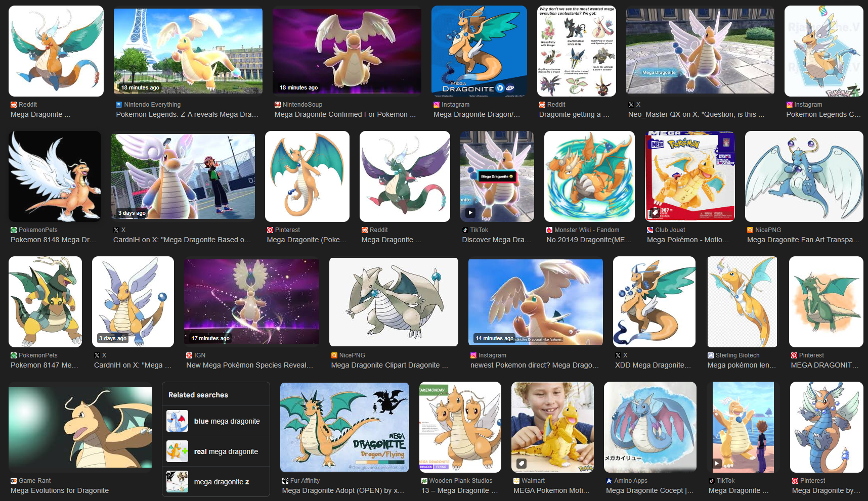Screen dimensions: 868x501
Task: Open the Monster Wiki Dragonite artwork thumbnail
Action: pos(589,176)
